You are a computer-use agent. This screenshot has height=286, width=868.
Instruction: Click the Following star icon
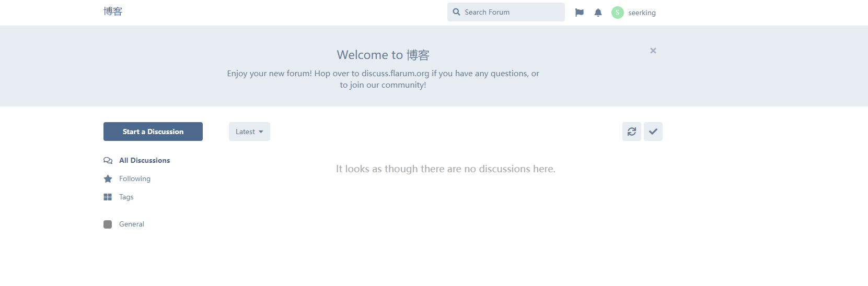(x=108, y=178)
